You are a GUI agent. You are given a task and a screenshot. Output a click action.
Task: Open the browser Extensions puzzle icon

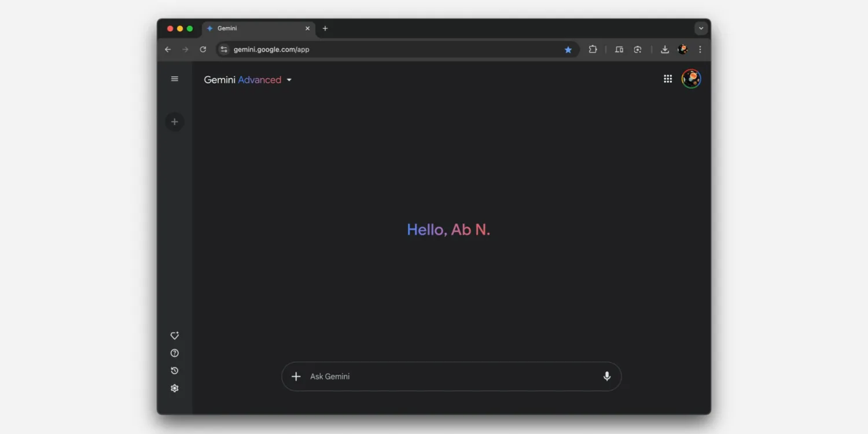pos(593,49)
